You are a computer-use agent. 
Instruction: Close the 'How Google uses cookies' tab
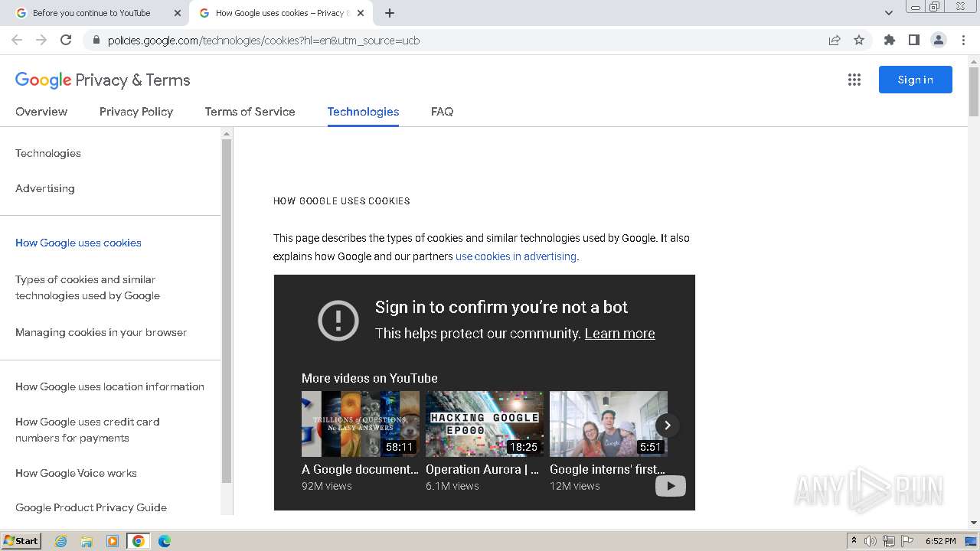pos(361,13)
